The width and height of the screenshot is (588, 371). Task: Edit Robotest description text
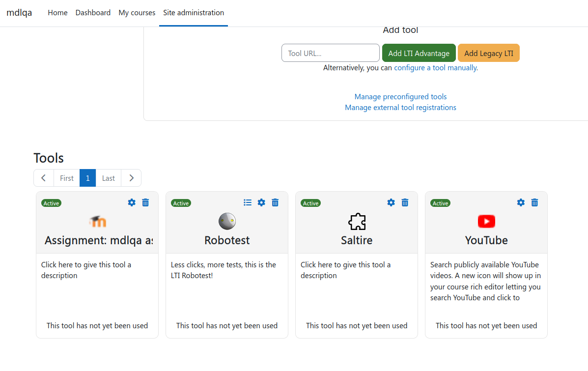[x=224, y=270]
